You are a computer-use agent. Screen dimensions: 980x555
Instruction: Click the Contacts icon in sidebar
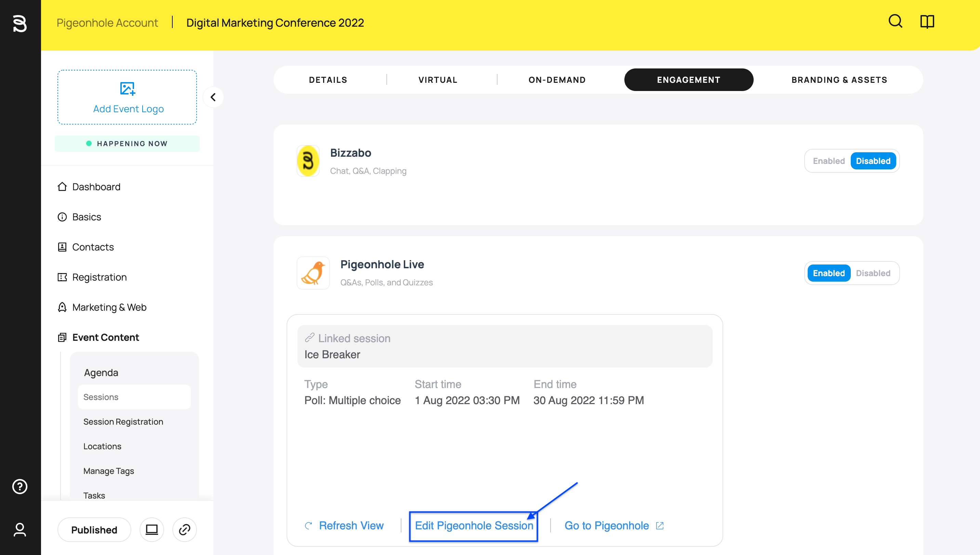pyautogui.click(x=62, y=247)
